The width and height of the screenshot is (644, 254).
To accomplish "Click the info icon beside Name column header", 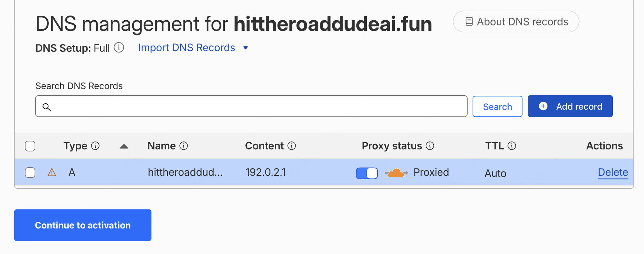I will [184, 146].
